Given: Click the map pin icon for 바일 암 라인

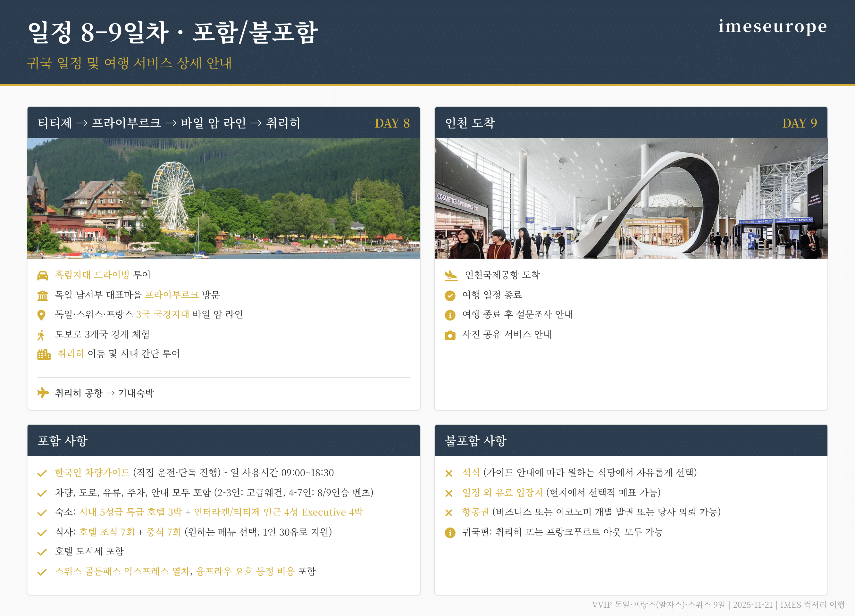Looking at the screenshot, I should coord(41,315).
